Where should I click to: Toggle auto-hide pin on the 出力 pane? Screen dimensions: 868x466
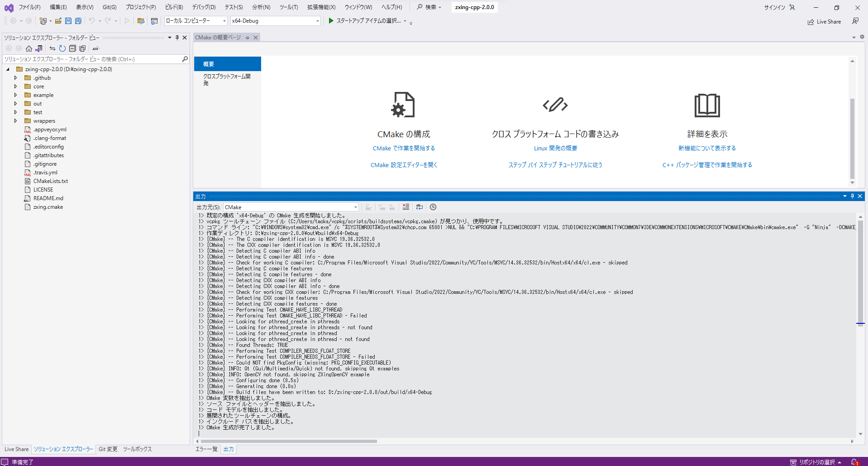(x=852, y=196)
